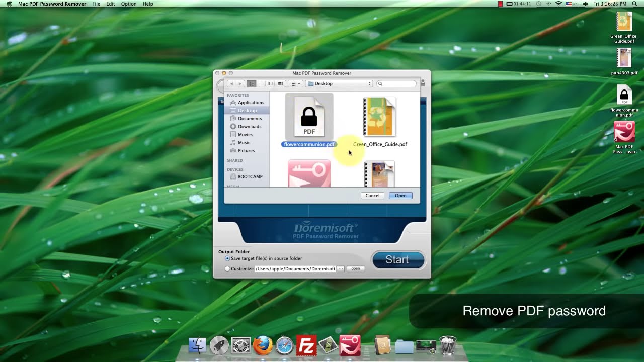The width and height of the screenshot is (644, 362).
Task: Select the locked flowercommunion.pdf thumbnail
Action: (x=309, y=117)
